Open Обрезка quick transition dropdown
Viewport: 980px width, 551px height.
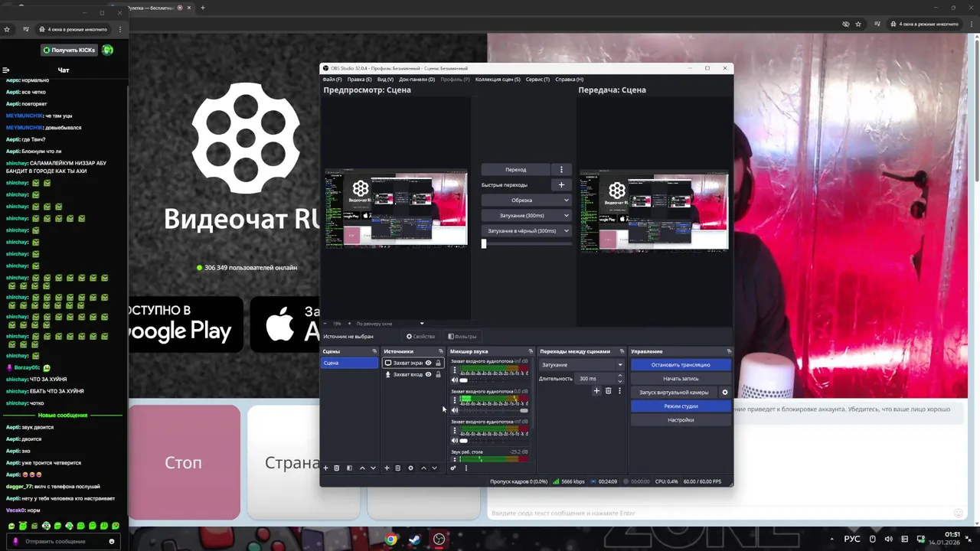click(526, 201)
